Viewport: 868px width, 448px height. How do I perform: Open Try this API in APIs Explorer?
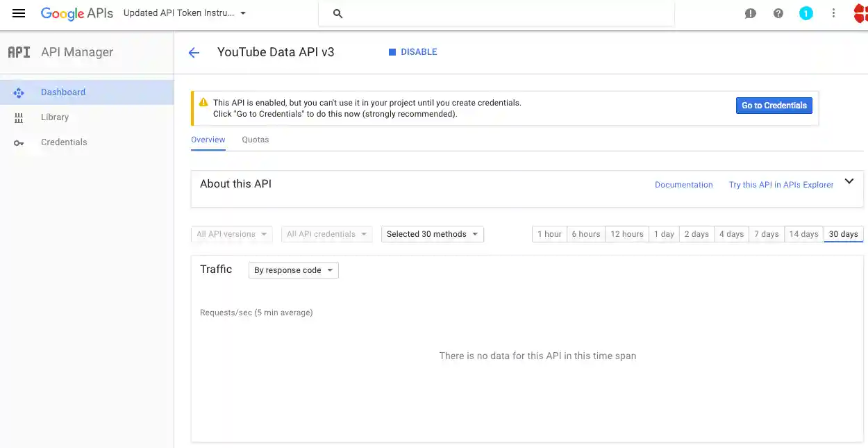pos(781,185)
